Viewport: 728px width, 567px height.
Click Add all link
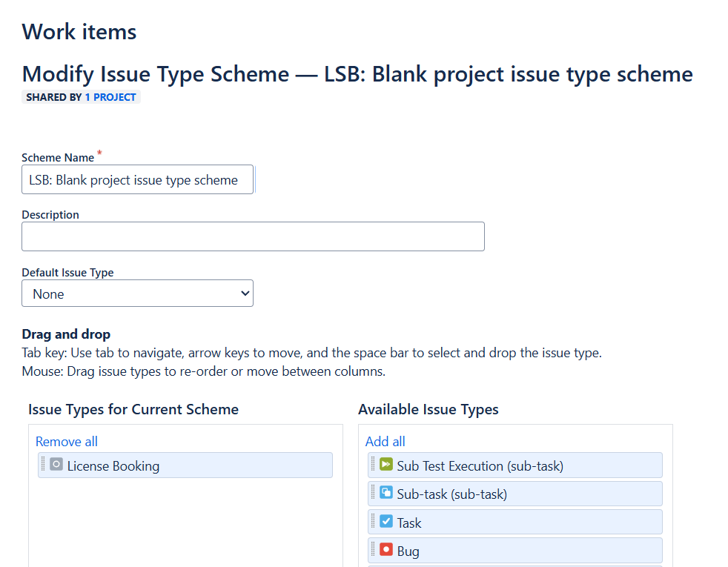[385, 441]
